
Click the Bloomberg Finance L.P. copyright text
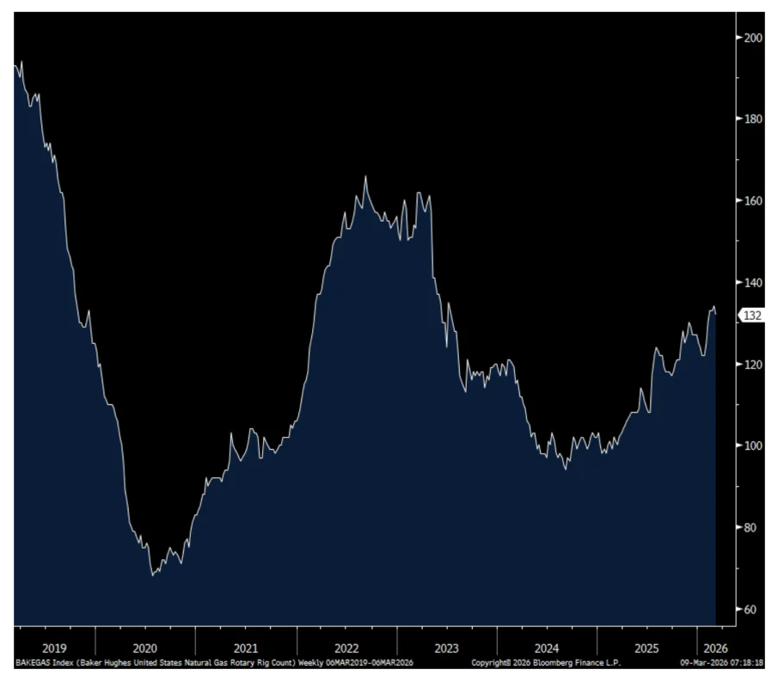(x=545, y=663)
